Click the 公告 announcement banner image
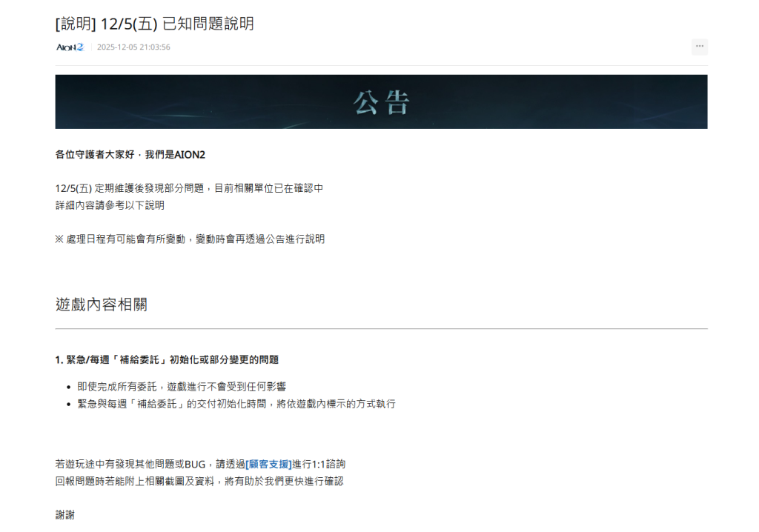The height and width of the screenshot is (532, 759). 381,102
